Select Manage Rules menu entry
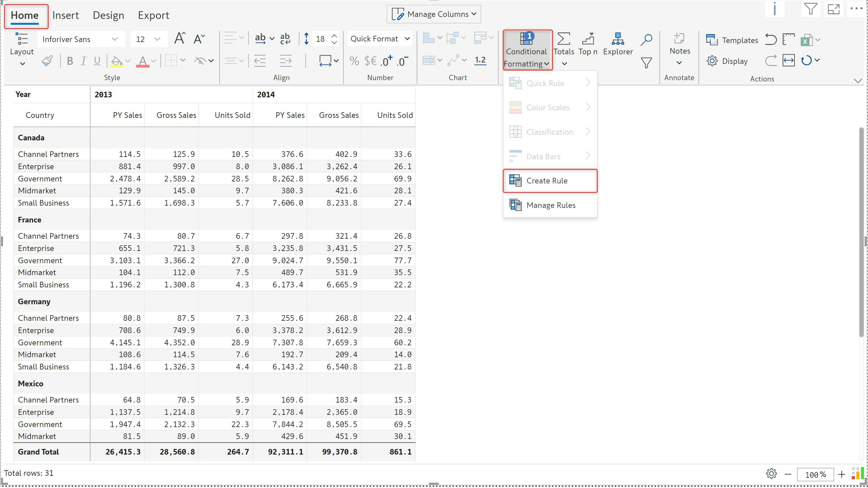The image size is (868, 488). pyautogui.click(x=550, y=205)
